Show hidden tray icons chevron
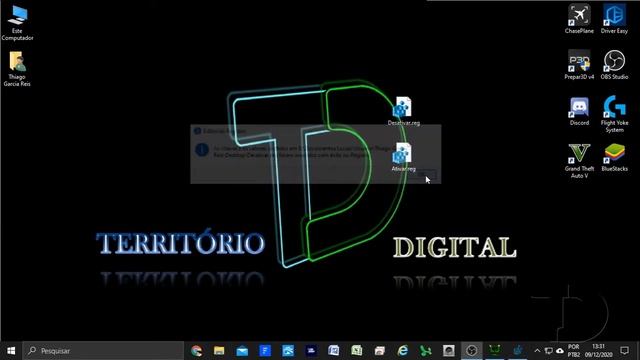640x360 pixels. click(x=537, y=351)
